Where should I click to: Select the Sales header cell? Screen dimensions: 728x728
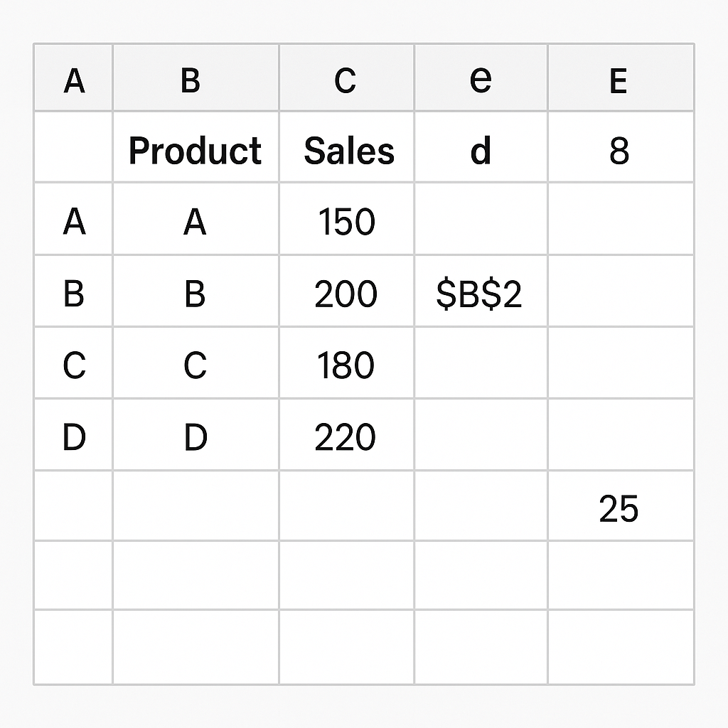(x=346, y=146)
